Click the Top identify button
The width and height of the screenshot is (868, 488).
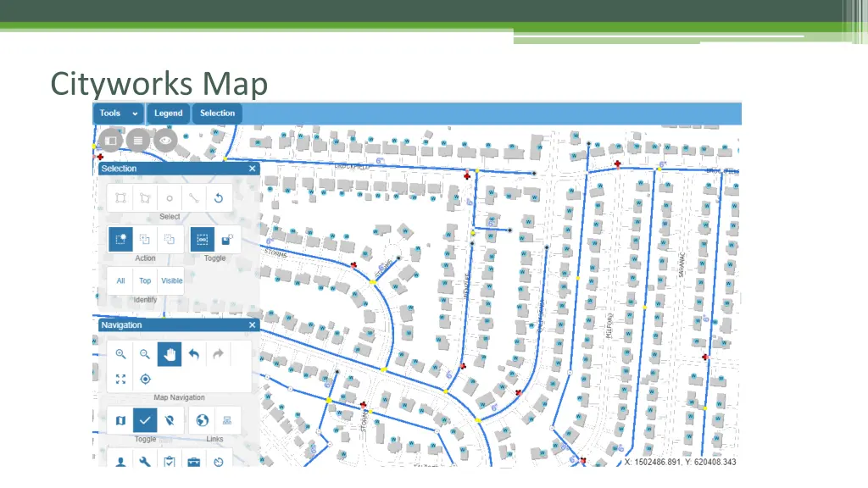click(145, 280)
